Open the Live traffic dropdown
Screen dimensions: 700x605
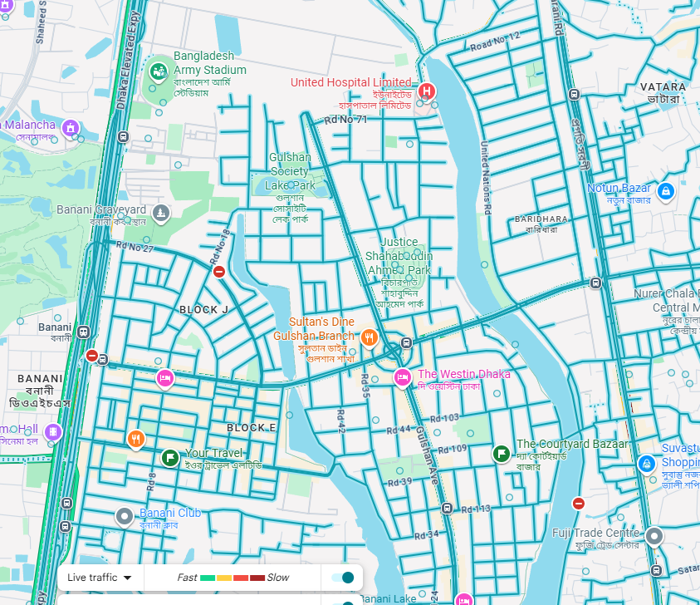99,578
